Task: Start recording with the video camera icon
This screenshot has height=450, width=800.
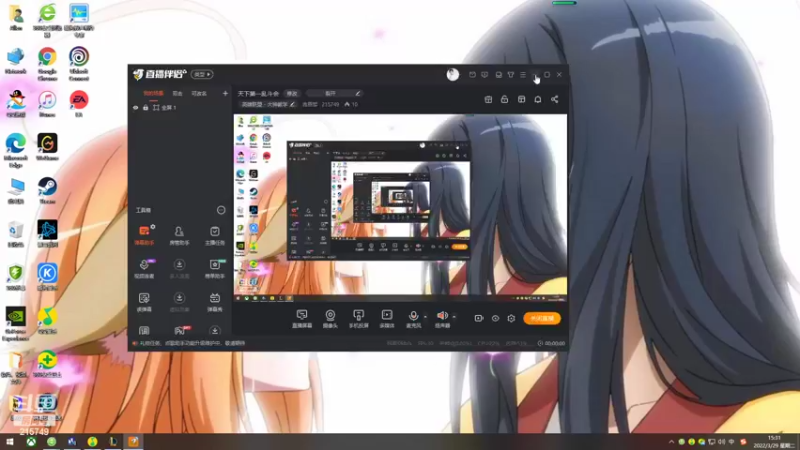Action: pyautogui.click(x=479, y=318)
